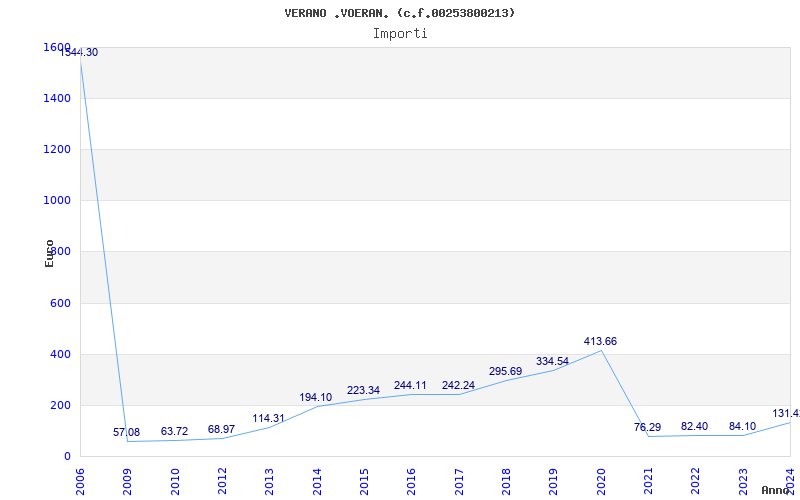Click the 2023 year axis label
The image size is (800, 500).
[742, 480]
